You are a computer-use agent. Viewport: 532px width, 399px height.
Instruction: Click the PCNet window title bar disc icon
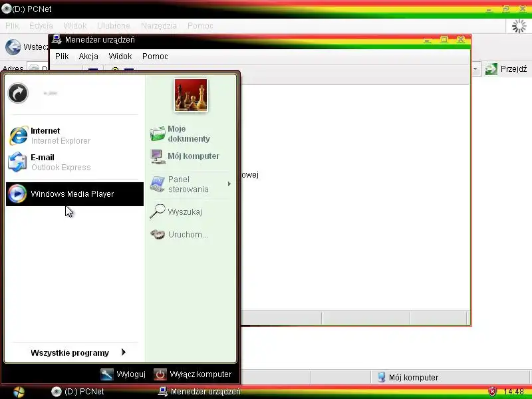(6, 9)
